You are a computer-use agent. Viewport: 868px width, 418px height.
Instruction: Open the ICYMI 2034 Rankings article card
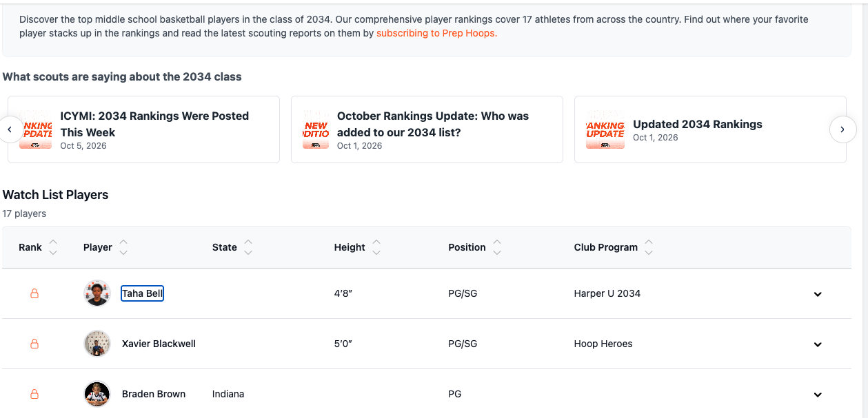pos(143,129)
